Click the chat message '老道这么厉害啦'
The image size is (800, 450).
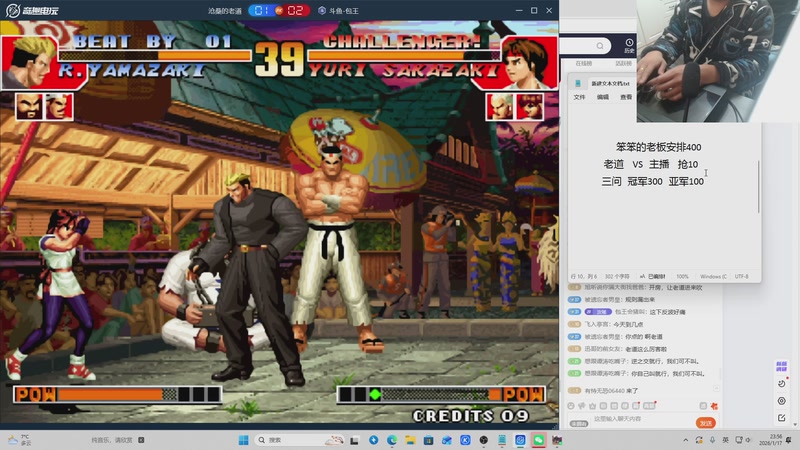[646, 349]
